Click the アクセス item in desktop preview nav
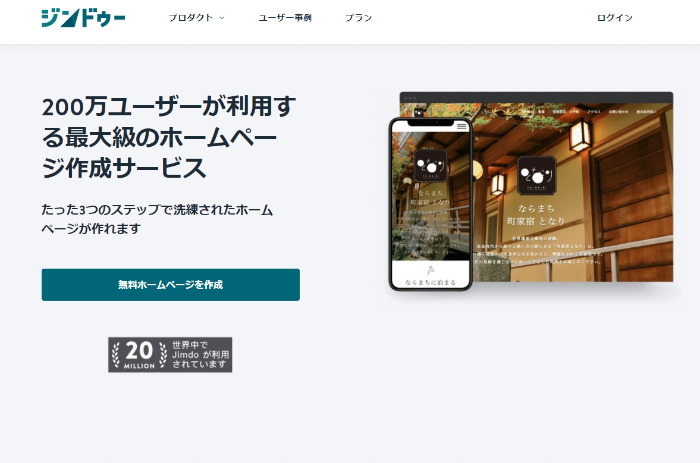The height and width of the screenshot is (463, 700). pyautogui.click(x=594, y=112)
